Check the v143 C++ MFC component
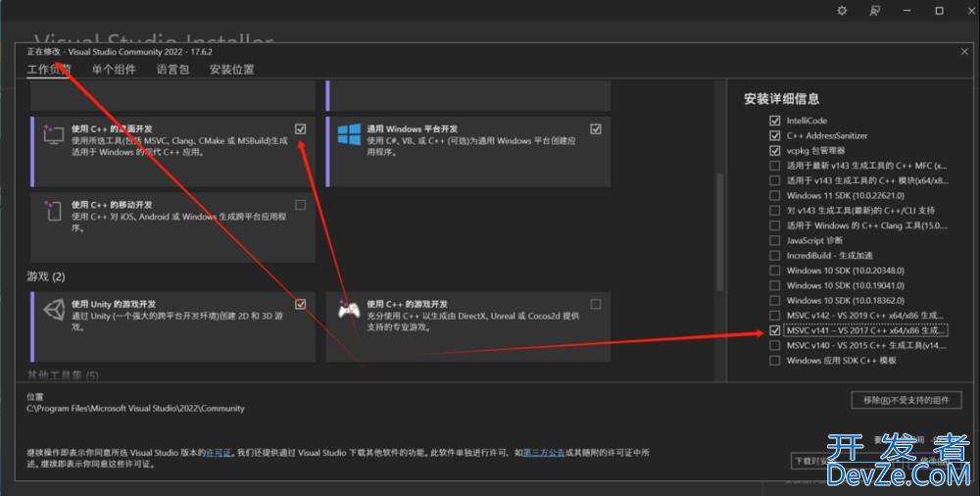Screen dimensions: 980x496 775,165
